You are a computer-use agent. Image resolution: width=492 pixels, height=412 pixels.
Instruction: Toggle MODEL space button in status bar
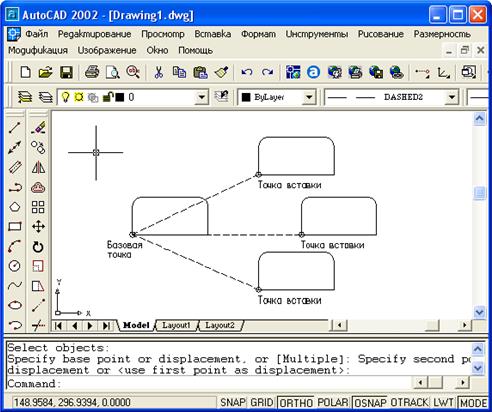click(x=474, y=403)
